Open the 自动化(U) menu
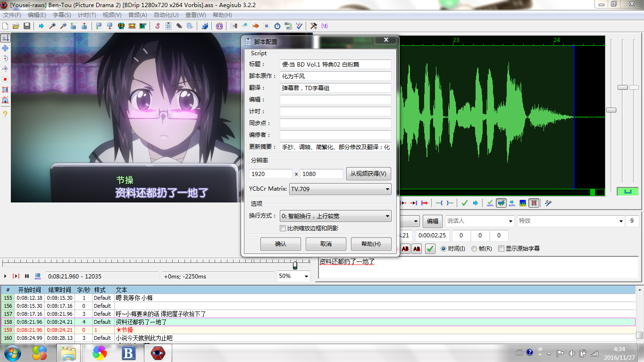The width and height of the screenshot is (644, 362). (x=167, y=15)
